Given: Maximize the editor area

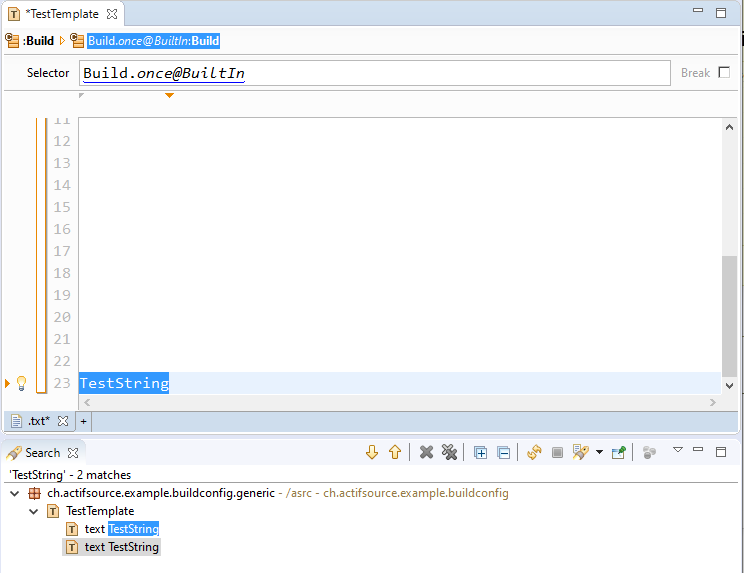Looking at the screenshot, I should coord(721,13).
